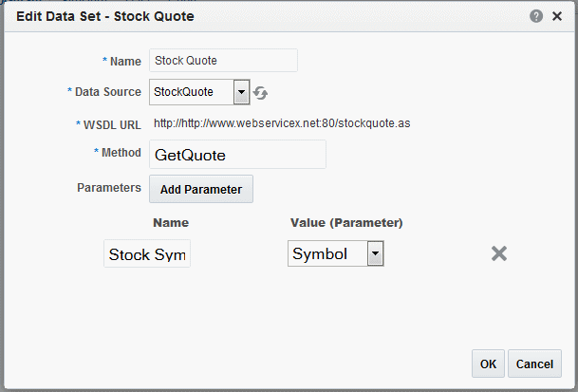Cancel editing the data set
Screen dimensions: 578x392
click(x=535, y=364)
